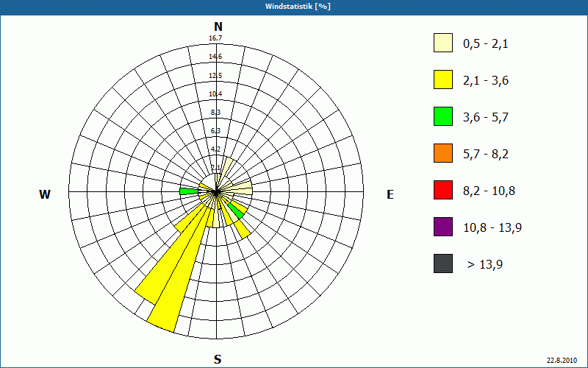Image resolution: width=588 pixels, height=368 pixels.
Task: Click the W compass label
Action: 45,194
